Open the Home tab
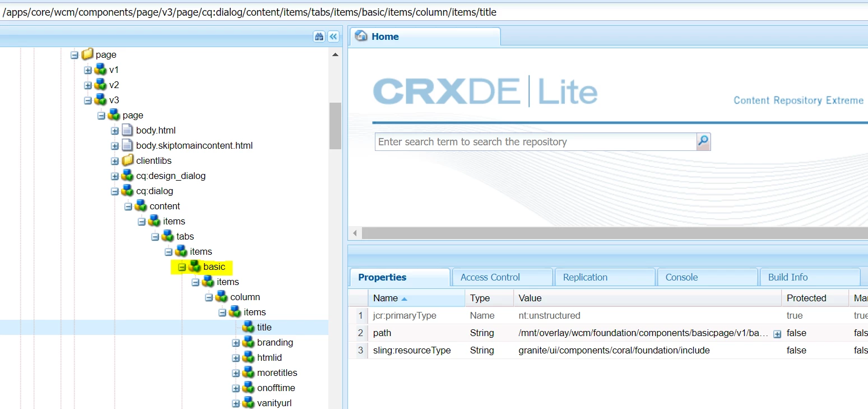The image size is (868, 409). point(425,36)
